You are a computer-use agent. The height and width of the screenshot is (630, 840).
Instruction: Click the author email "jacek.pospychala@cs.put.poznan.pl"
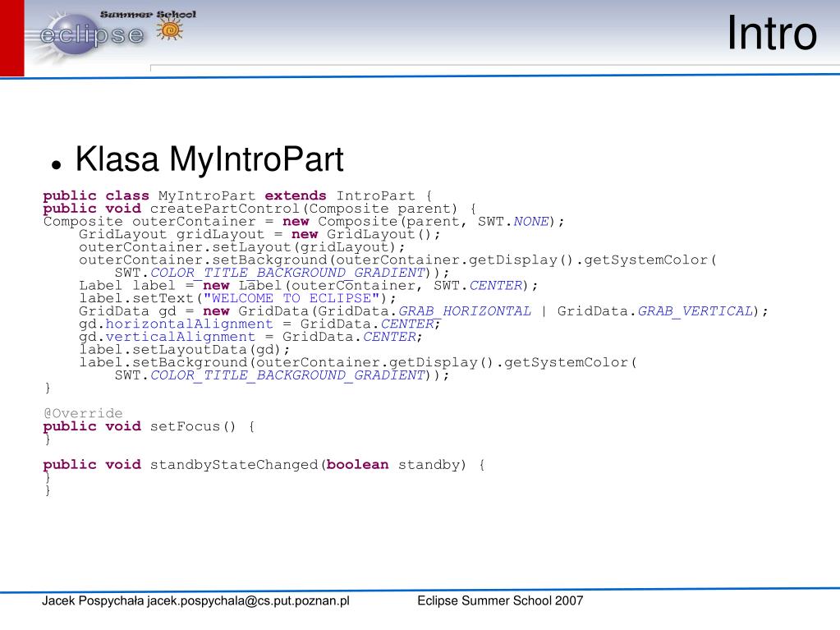coord(248,601)
